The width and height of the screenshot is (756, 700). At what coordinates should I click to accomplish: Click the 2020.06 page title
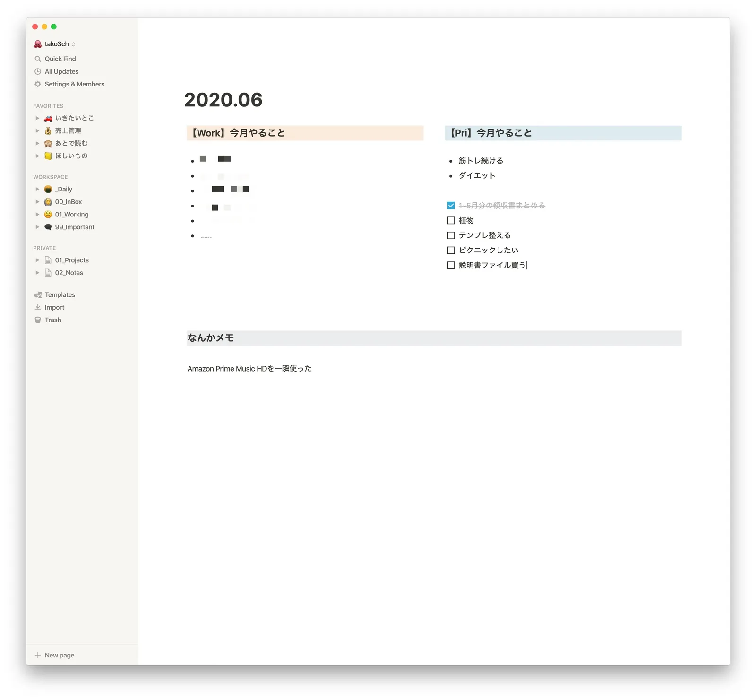(x=223, y=100)
